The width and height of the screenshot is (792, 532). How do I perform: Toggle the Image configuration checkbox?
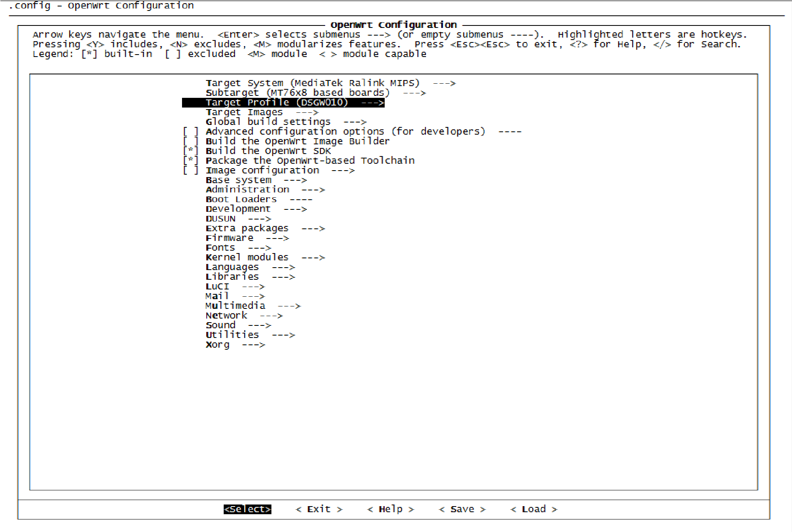coord(191,171)
